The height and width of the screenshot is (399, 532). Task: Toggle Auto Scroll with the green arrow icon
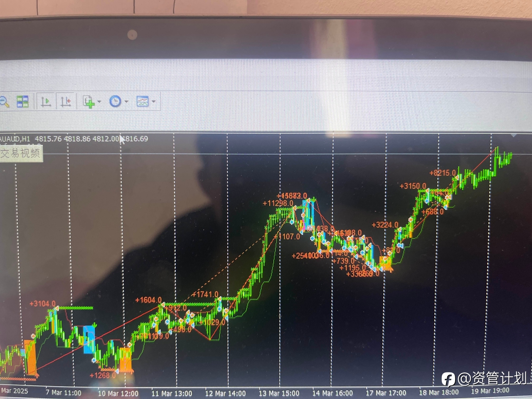46,101
